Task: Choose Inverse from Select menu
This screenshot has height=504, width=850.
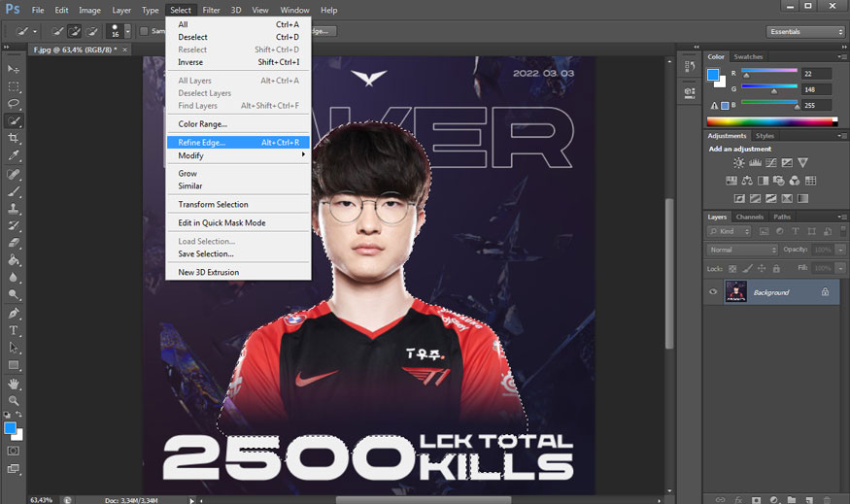Action: (x=239, y=62)
